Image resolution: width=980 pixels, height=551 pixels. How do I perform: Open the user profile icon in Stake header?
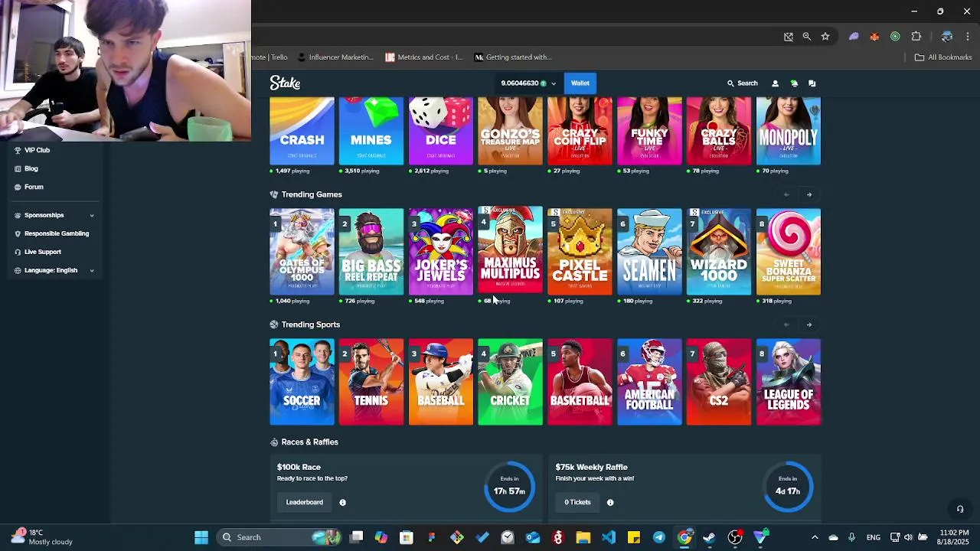775,83
